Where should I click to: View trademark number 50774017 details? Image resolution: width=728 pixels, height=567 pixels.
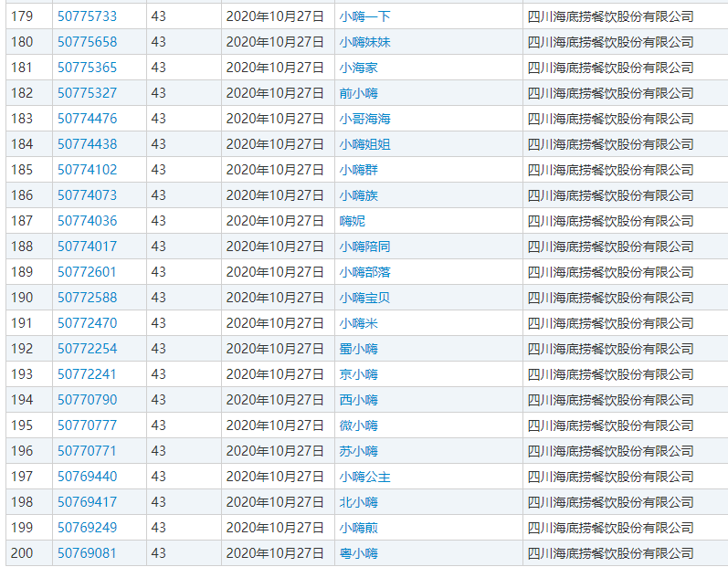tap(87, 247)
